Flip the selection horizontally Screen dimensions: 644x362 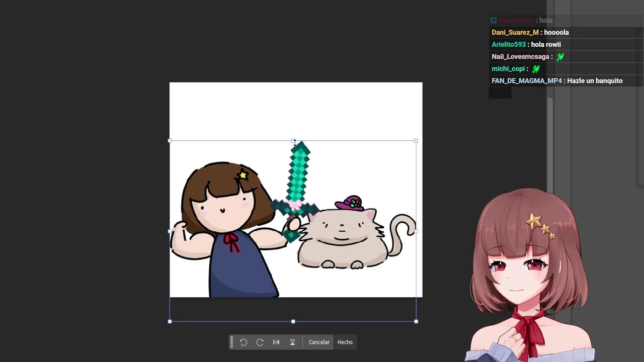coord(276,342)
